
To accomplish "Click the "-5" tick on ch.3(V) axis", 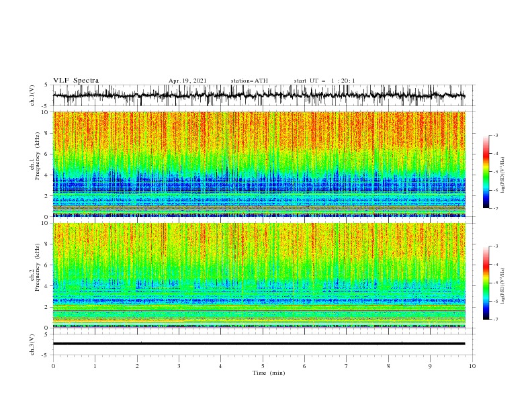I will [45, 355].
